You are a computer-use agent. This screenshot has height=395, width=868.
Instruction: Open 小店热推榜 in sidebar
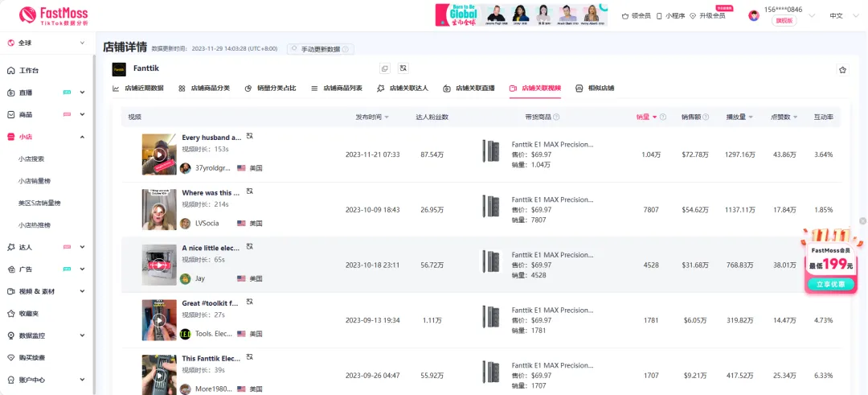click(35, 225)
